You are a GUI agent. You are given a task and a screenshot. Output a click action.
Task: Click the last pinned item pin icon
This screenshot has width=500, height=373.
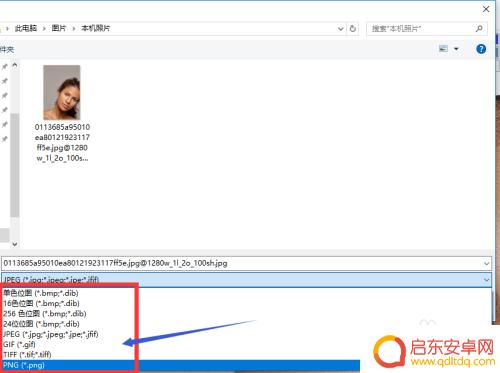5,139
